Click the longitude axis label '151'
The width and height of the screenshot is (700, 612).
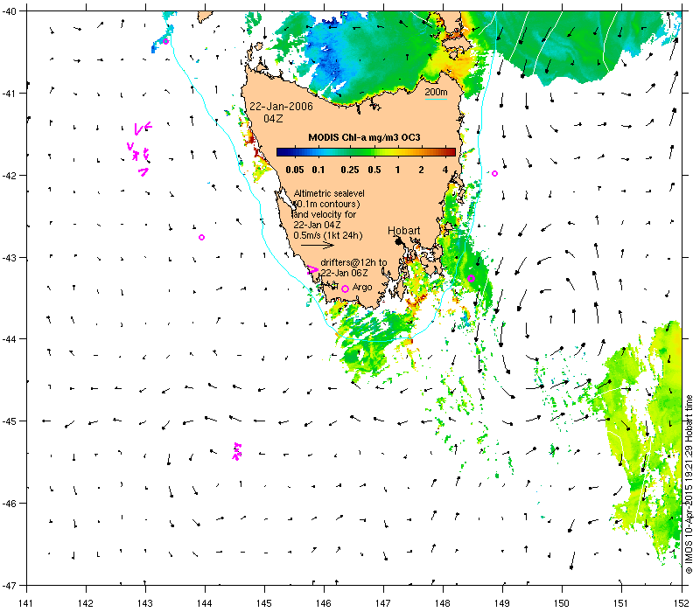coord(622,603)
